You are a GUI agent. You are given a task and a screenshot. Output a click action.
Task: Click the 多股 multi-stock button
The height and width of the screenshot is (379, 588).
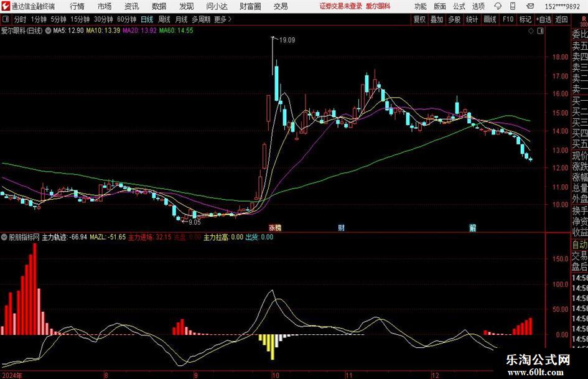click(x=454, y=19)
